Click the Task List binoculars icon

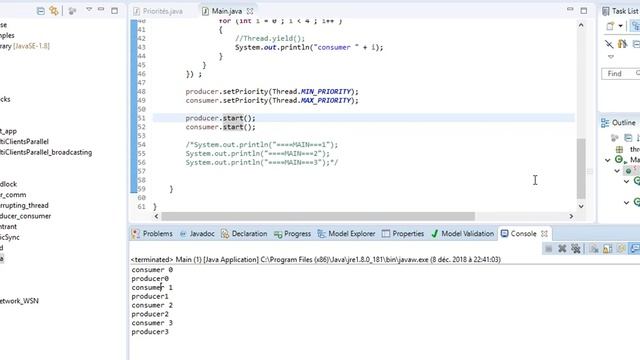tap(622, 44)
